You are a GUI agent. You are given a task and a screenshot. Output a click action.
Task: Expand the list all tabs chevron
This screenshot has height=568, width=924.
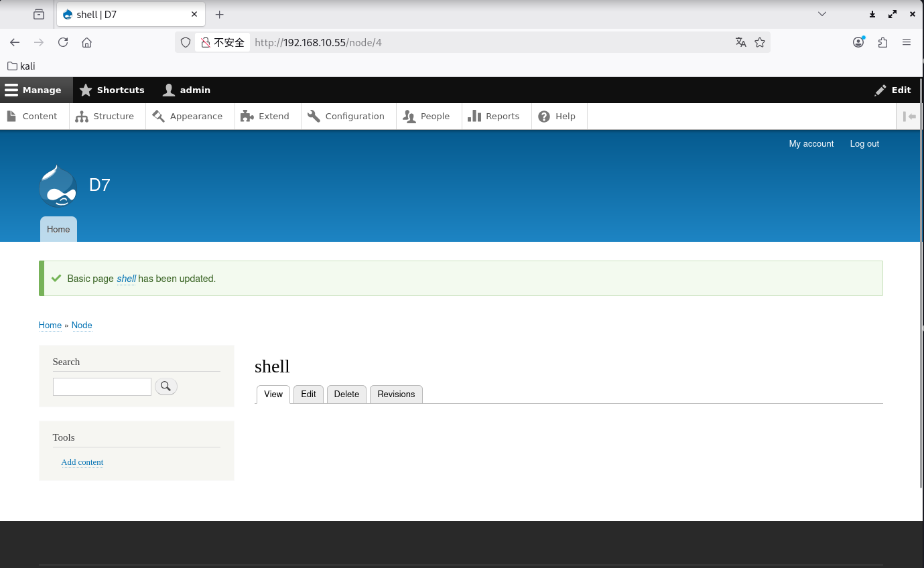tap(822, 14)
